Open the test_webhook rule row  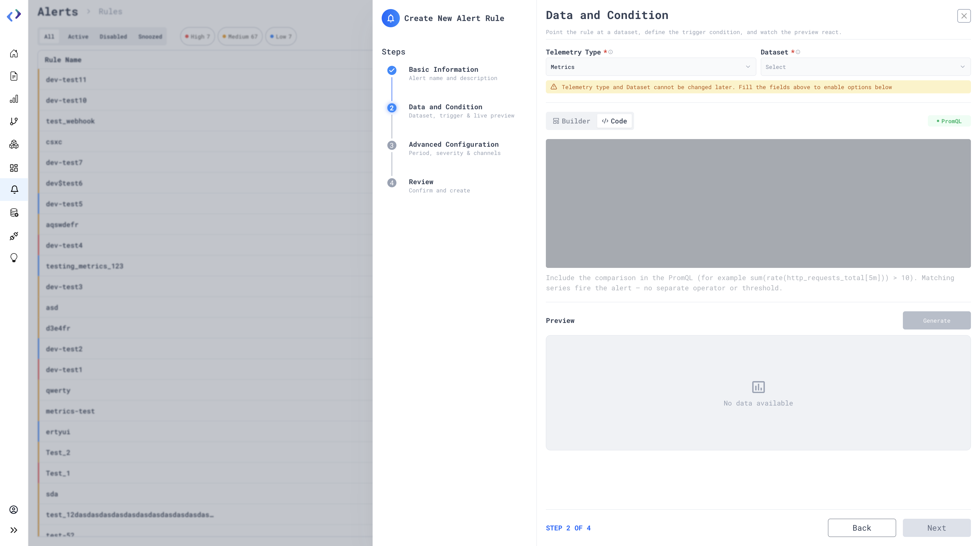(205, 121)
